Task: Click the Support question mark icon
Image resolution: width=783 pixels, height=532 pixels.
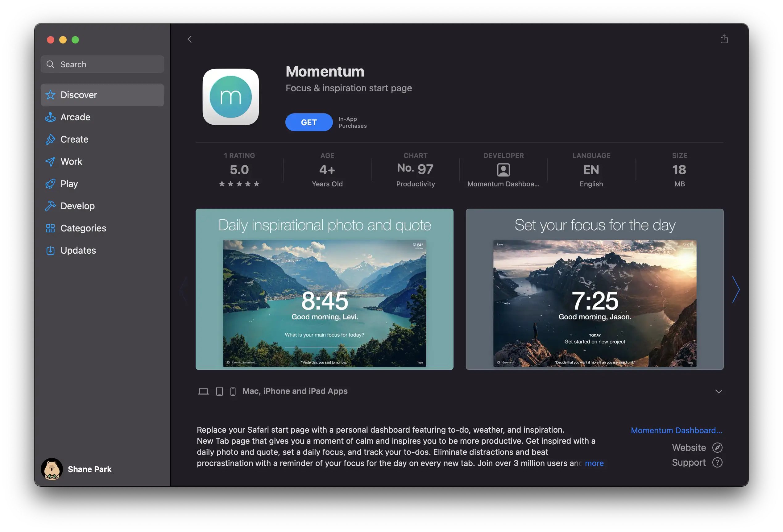Action: point(717,462)
